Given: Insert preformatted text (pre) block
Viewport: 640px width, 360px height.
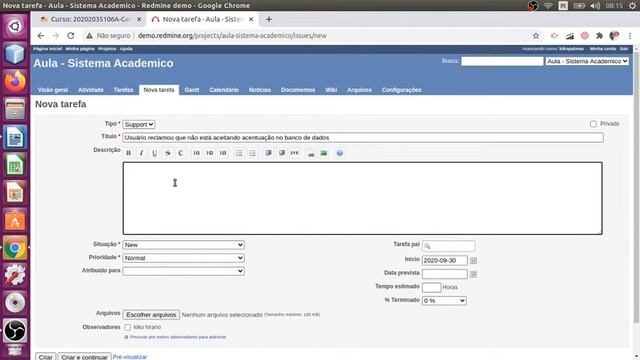Looking at the screenshot, I should (x=295, y=153).
